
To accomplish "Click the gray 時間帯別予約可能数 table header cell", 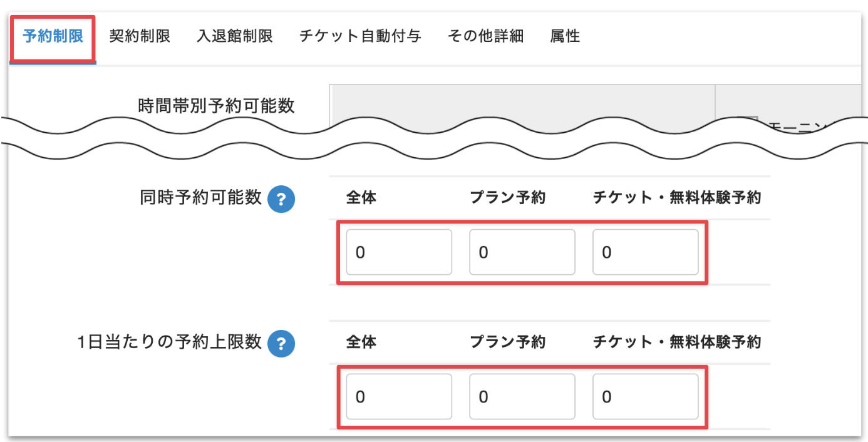I will [522, 103].
